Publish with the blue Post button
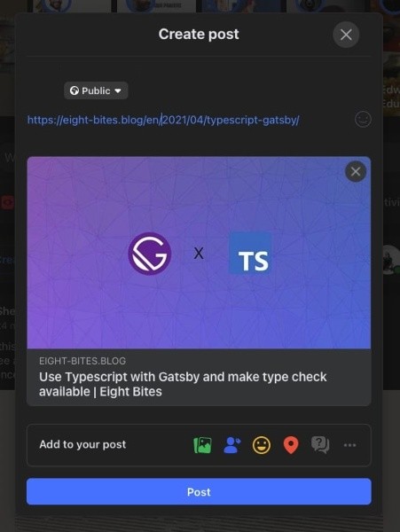Image resolution: width=400 pixels, height=532 pixels. pyautogui.click(x=199, y=491)
